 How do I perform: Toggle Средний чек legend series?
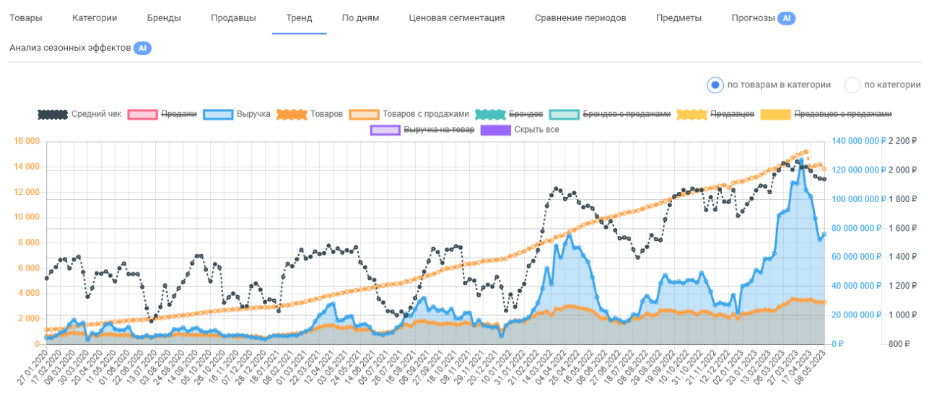[x=80, y=114]
